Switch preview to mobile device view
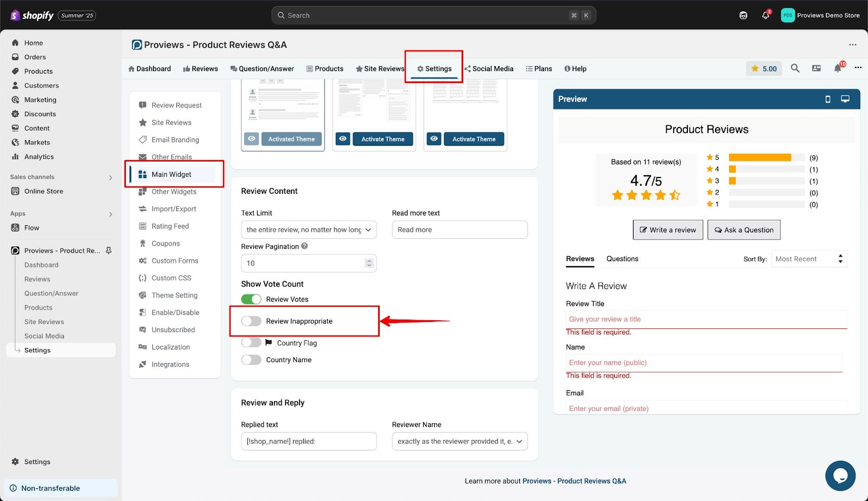This screenshot has width=868, height=501. (x=828, y=99)
